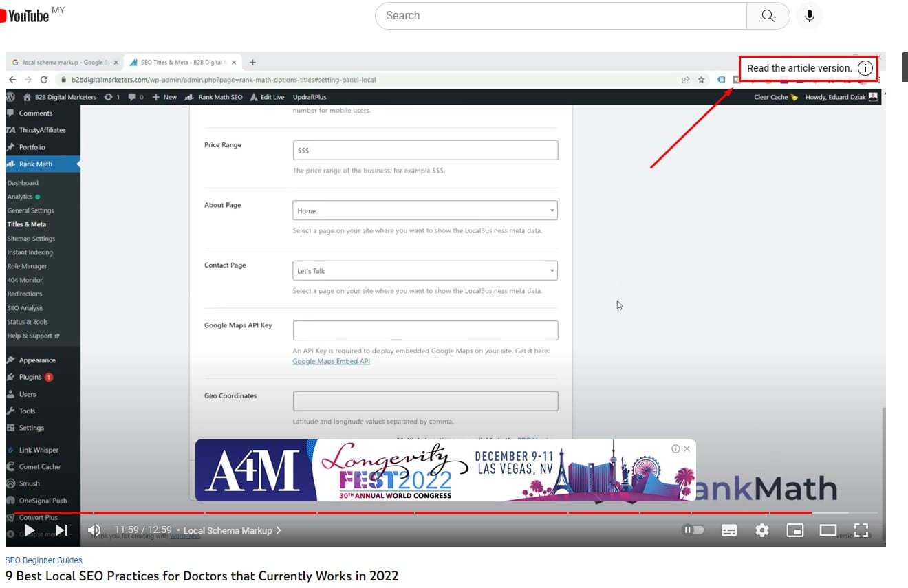The width and height of the screenshot is (908, 588).
Task: Mute the video volume
Action: click(94, 530)
